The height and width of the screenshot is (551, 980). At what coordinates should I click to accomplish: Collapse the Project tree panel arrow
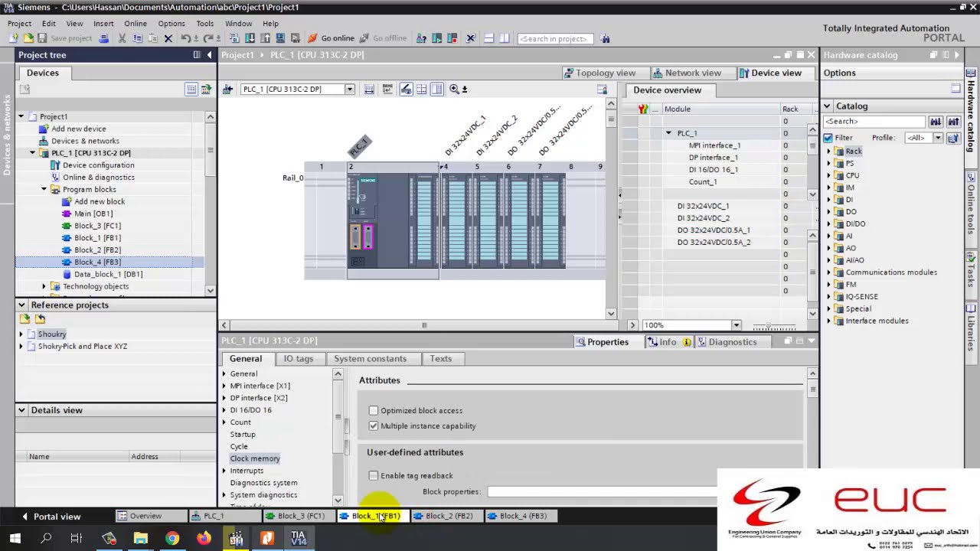[209, 55]
